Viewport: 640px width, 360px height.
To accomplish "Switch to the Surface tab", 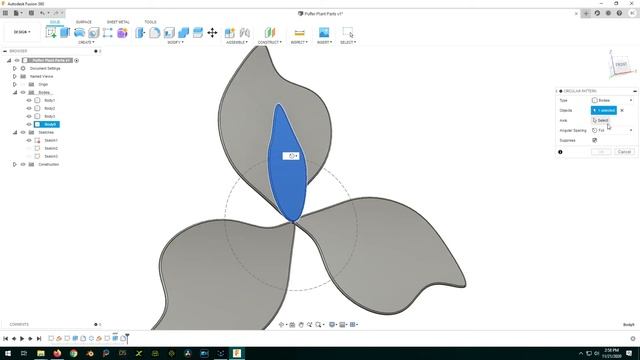I will coord(84,22).
